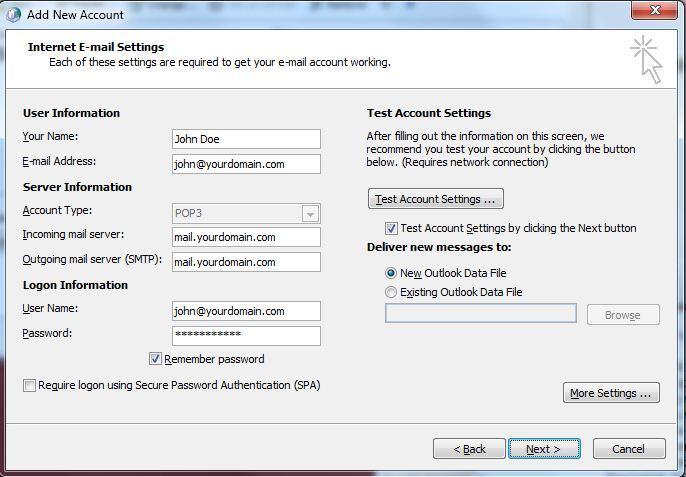Click the Outlook icon in title bar
This screenshot has width=686, height=477.
tap(13, 14)
